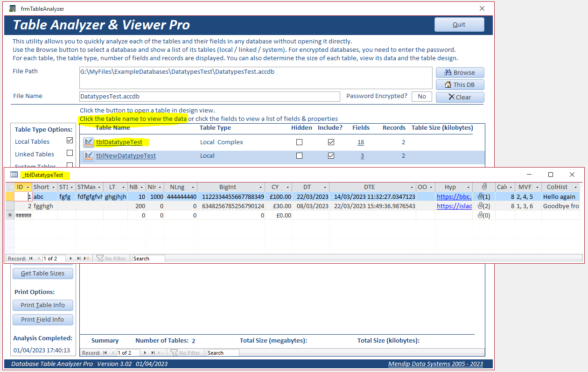The height and width of the screenshot is (372, 588).
Task: Open the attachment cell showing (0) in new row
Action: [484, 215]
